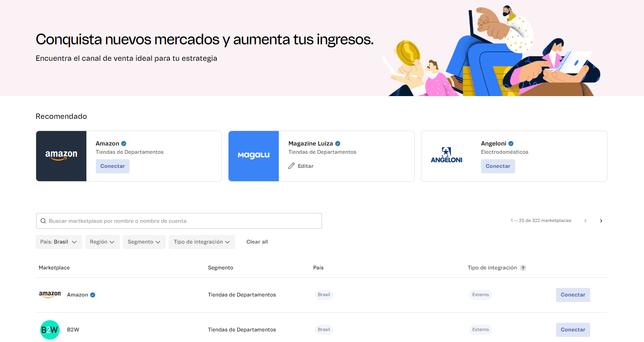This screenshot has height=342, width=644.
Task: Go to the previous page of marketplaces
Action: click(x=585, y=221)
